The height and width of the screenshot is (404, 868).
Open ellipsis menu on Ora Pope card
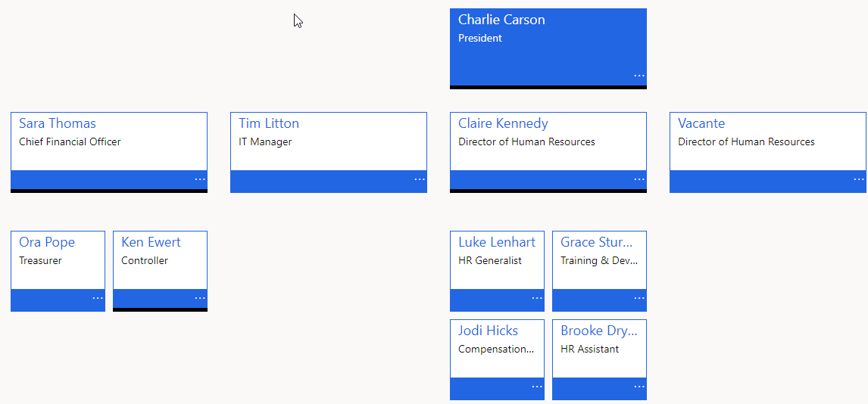click(x=98, y=298)
